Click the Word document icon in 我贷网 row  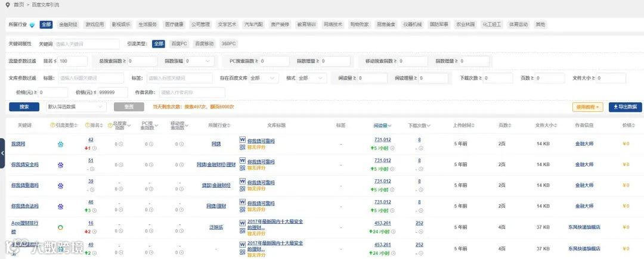click(242, 140)
